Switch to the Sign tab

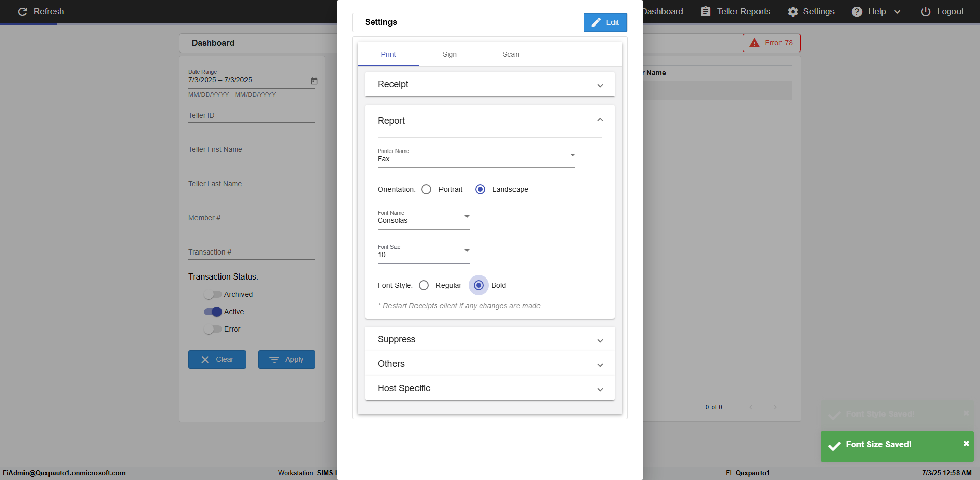click(450, 54)
